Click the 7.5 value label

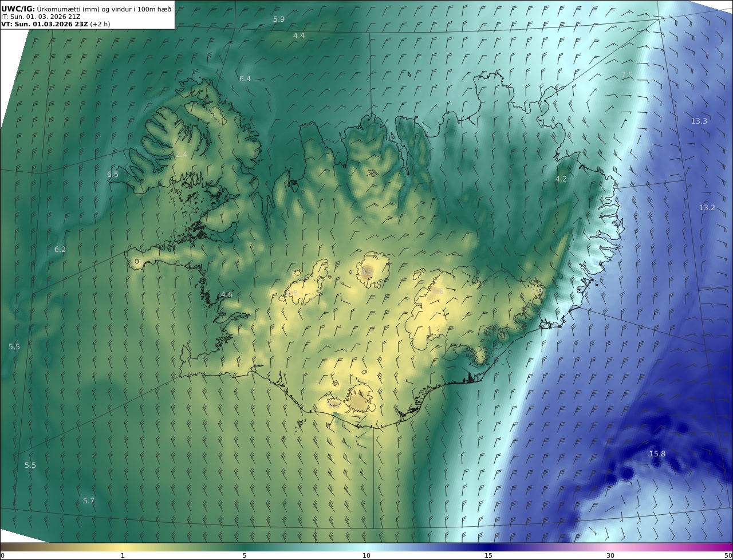[x=627, y=75]
